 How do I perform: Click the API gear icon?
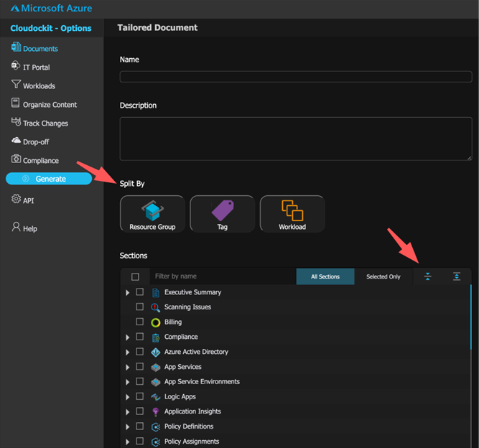point(16,199)
